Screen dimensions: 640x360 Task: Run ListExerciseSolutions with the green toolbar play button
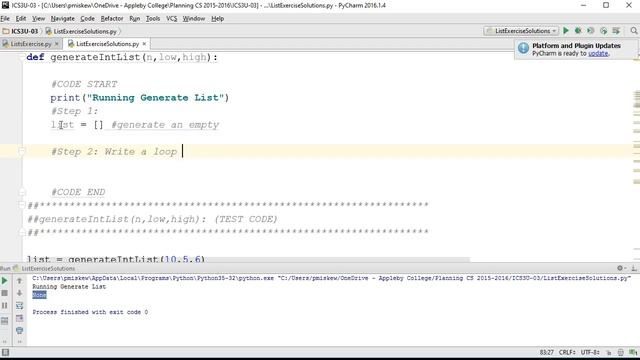point(566,31)
